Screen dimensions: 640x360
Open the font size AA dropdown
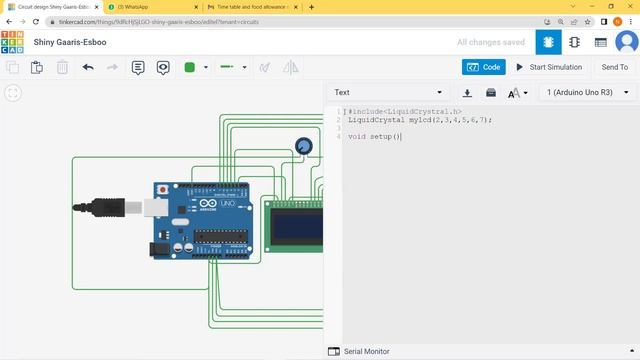coord(518,93)
